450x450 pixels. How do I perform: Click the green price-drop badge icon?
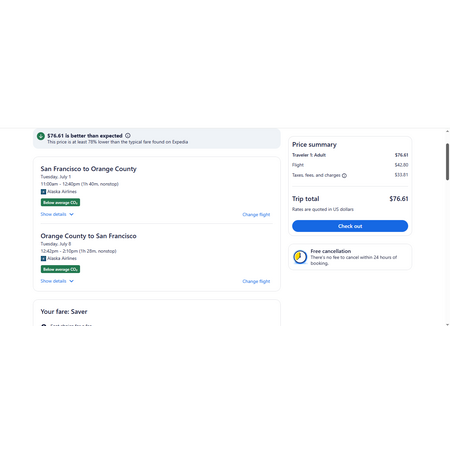41,136
